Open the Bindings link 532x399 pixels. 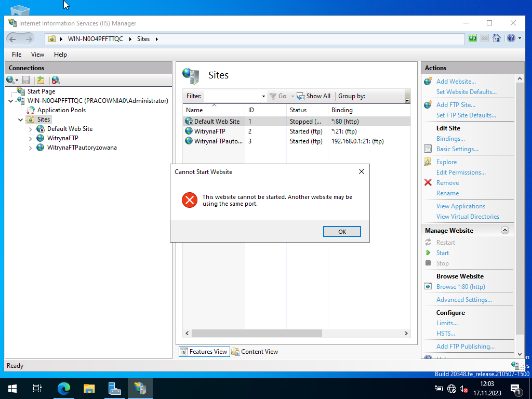pos(450,138)
